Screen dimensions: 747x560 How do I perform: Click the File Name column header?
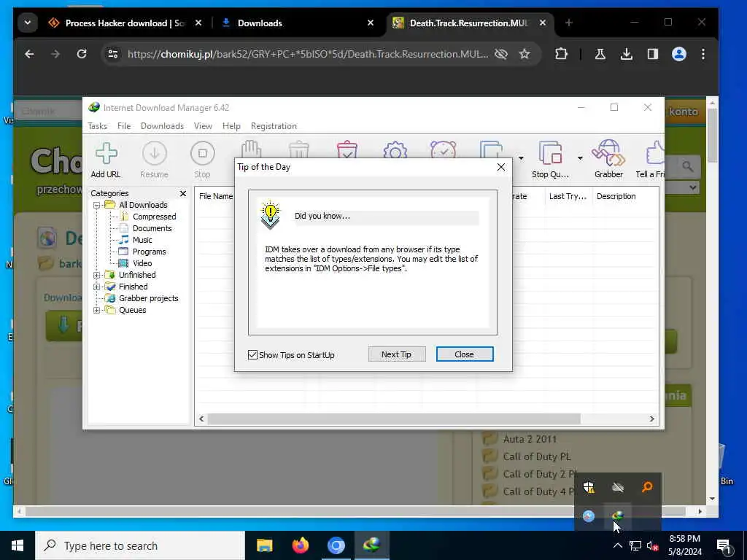click(x=215, y=196)
